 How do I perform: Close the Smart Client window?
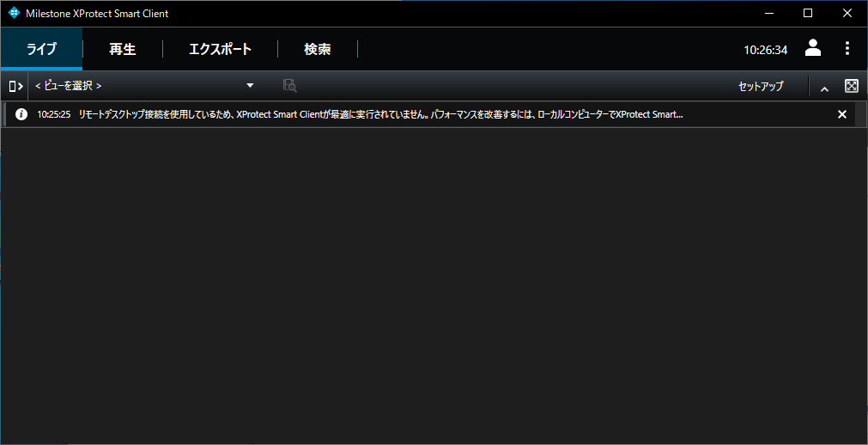tap(847, 13)
